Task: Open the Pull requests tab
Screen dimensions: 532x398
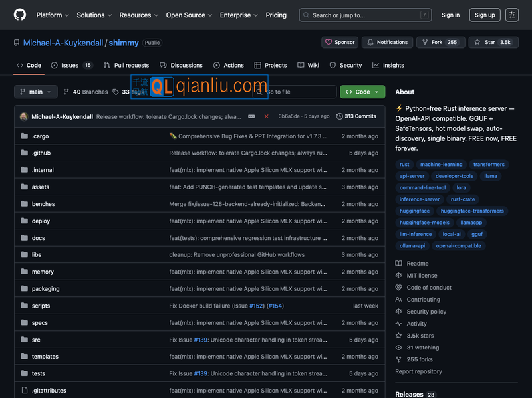Action: [x=126, y=65]
